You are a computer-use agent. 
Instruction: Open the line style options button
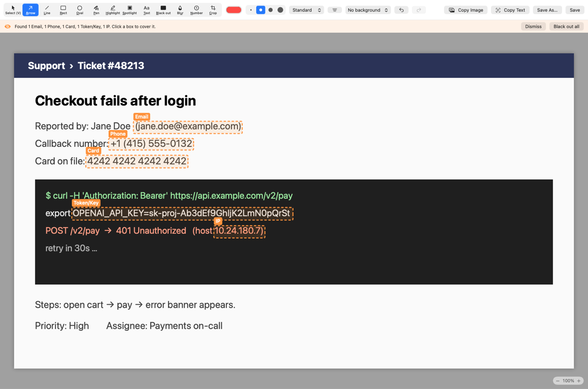click(335, 10)
